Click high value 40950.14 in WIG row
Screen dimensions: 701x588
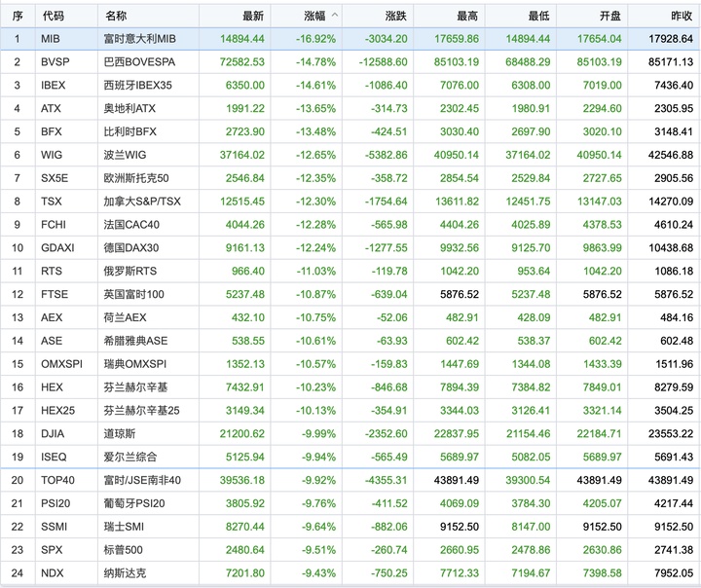(x=456, y=155)
